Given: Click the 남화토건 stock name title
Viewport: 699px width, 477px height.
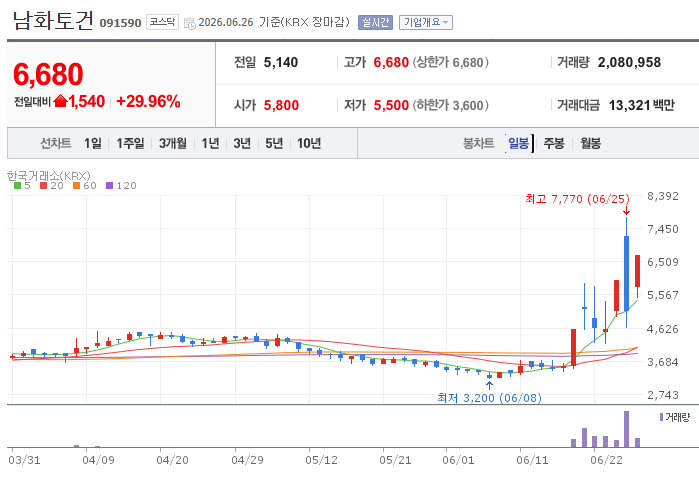Looking at the screenshot, I should pyautogui.click(x=53, y=21).
